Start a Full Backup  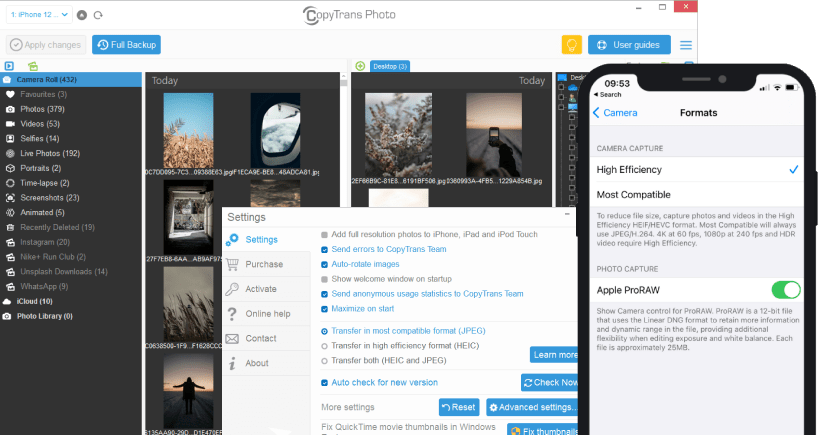(126, 45)
